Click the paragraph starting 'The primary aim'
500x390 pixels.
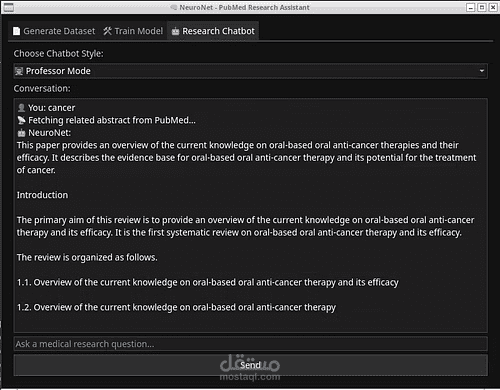click(246, 226)
